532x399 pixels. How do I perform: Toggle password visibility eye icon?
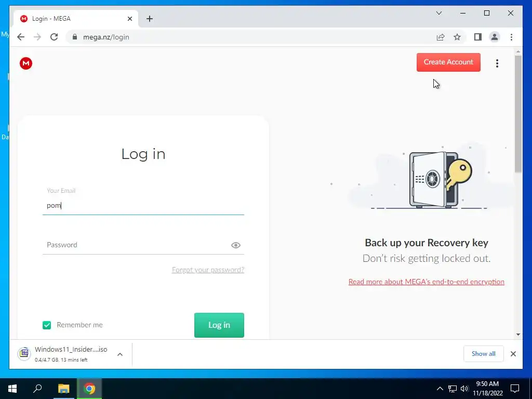tap(236, 245)
